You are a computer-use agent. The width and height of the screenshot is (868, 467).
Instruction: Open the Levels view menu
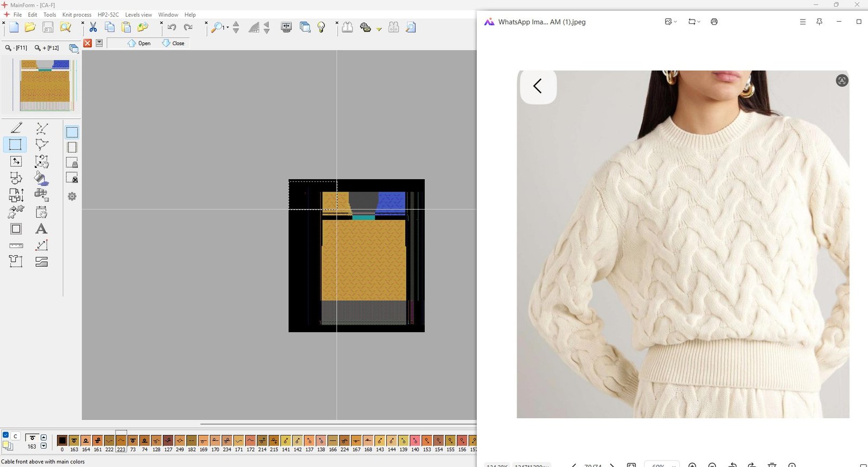coord(138,15)
